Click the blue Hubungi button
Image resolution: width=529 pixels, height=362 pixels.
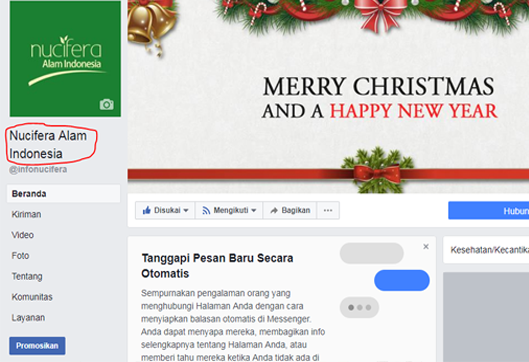(489, 211)
